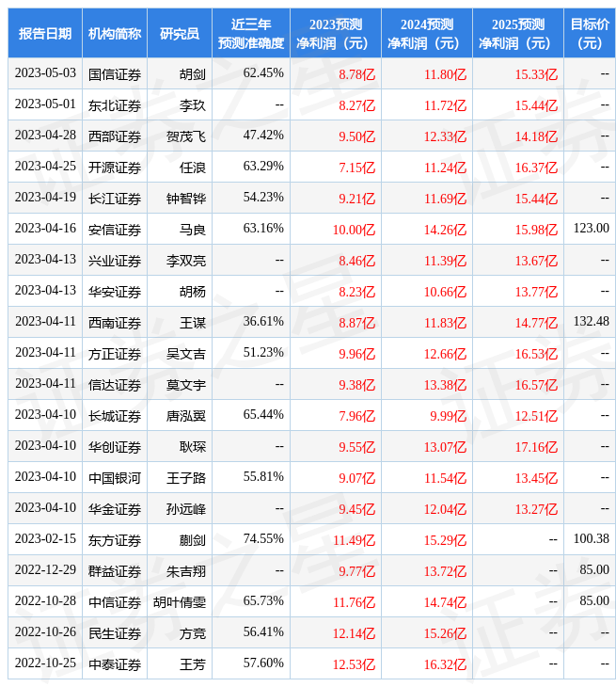
Task: Click the 目标价 column header
Action: [x=590, y=33]
